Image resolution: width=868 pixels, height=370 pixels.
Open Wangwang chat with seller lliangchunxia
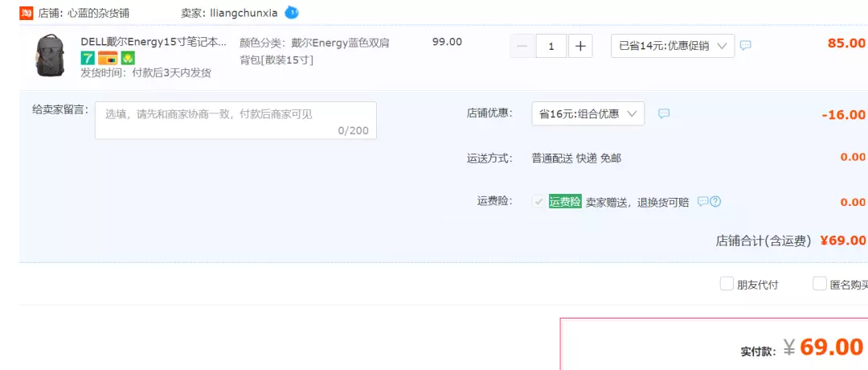292,13
